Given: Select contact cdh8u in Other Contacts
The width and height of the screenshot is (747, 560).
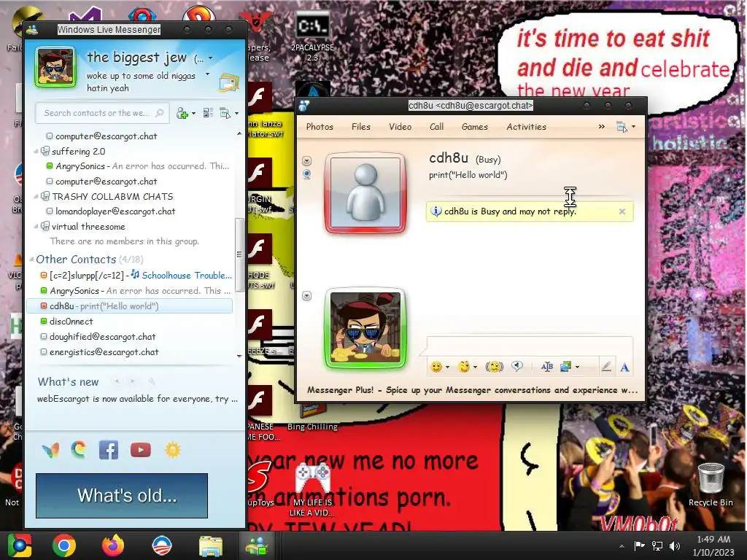Looking at the screenshot, I should pos(130,306).
